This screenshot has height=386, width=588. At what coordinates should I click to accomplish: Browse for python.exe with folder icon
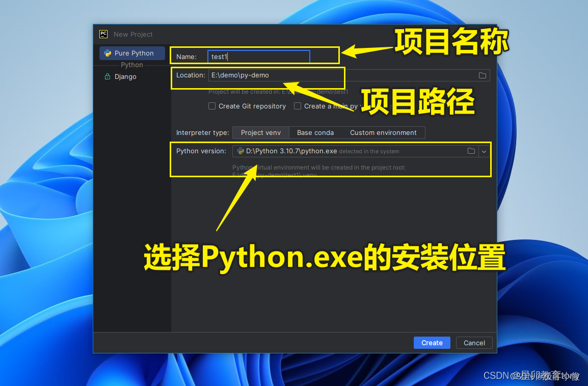click(471, 151)
